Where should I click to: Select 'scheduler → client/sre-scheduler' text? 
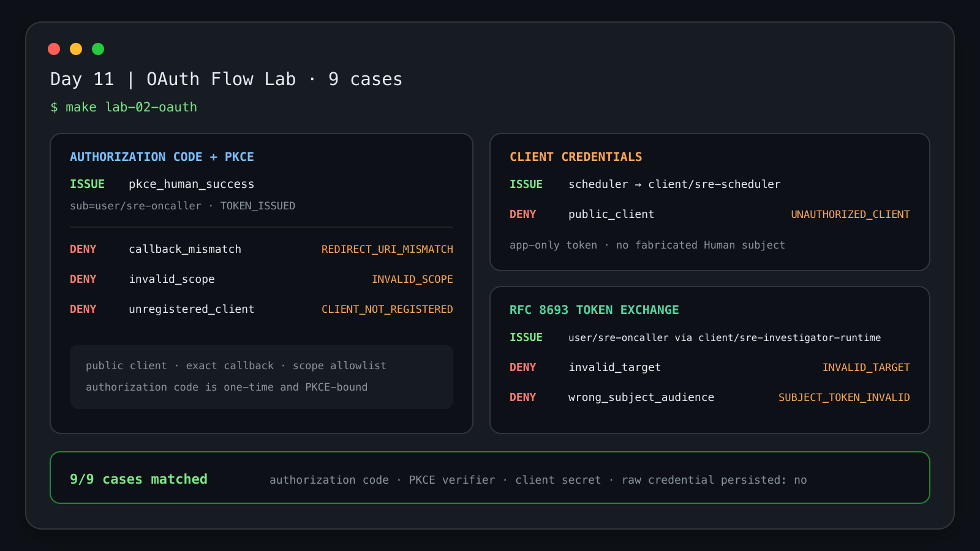[674, 184]
